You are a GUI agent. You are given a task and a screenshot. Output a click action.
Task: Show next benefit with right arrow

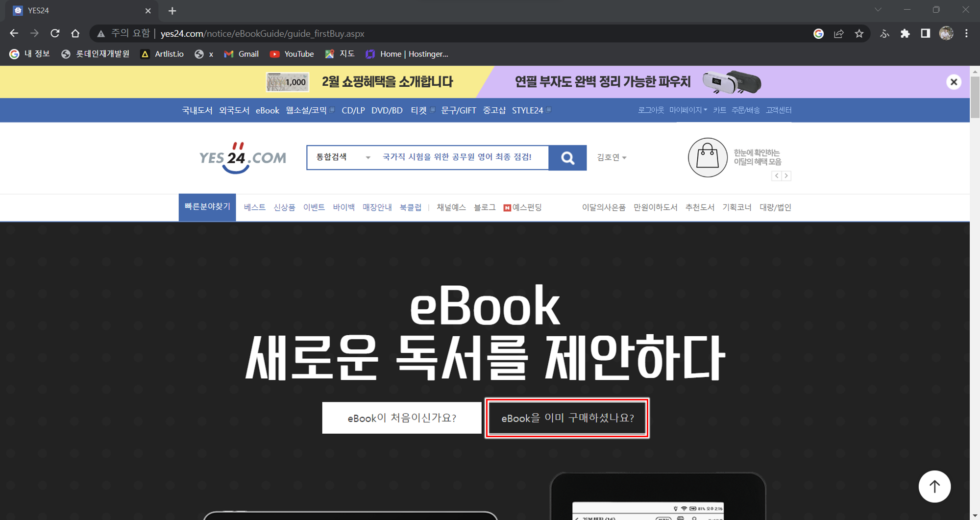coord(786,175)
